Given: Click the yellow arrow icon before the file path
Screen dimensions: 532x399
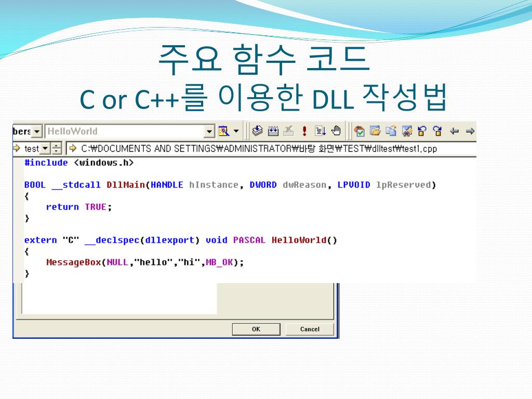Looking at the screenshot, I should [x=72, y=148].
